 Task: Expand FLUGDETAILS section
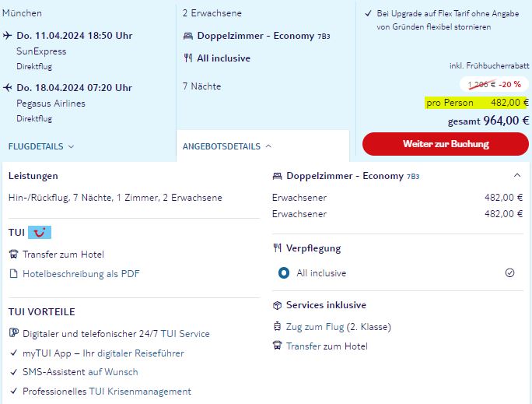coord(40,146)
